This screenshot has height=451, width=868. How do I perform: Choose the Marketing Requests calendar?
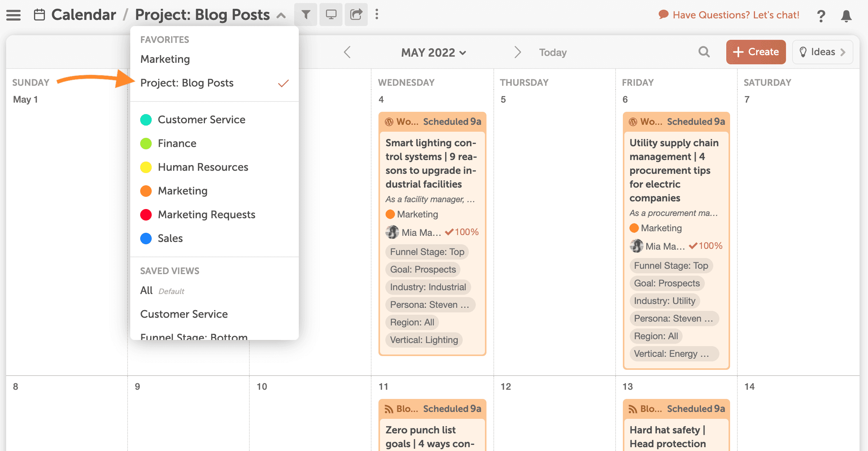(206, 214)
